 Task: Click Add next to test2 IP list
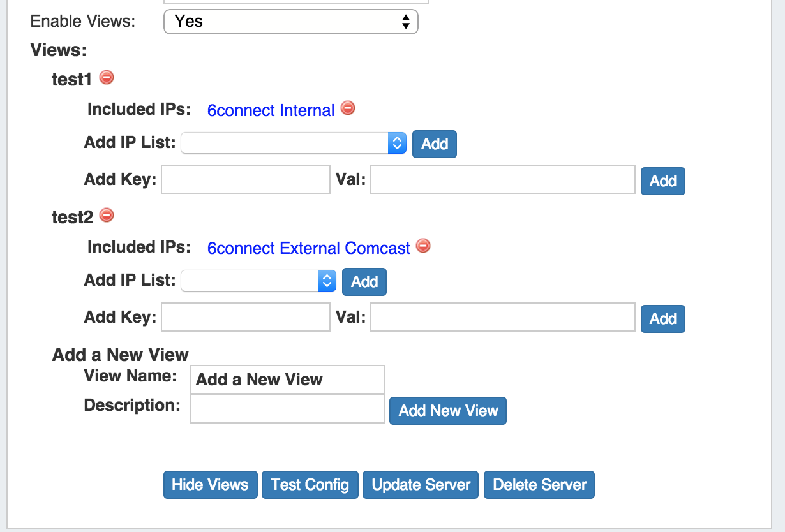click(364, 282)
